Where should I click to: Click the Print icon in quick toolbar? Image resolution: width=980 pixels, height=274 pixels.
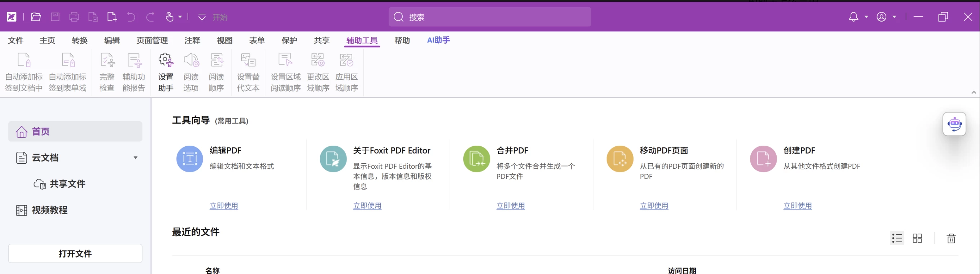tap(74, 17)
